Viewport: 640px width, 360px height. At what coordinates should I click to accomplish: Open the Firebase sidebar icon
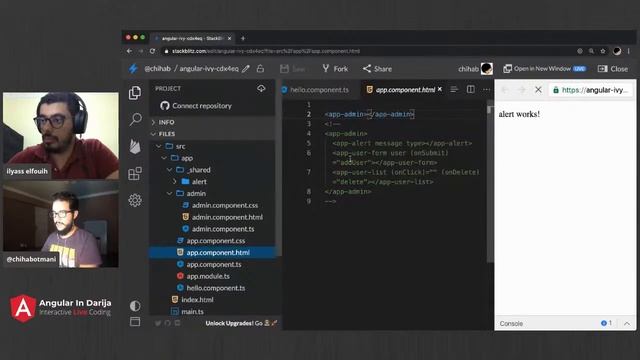coord(135,147)
